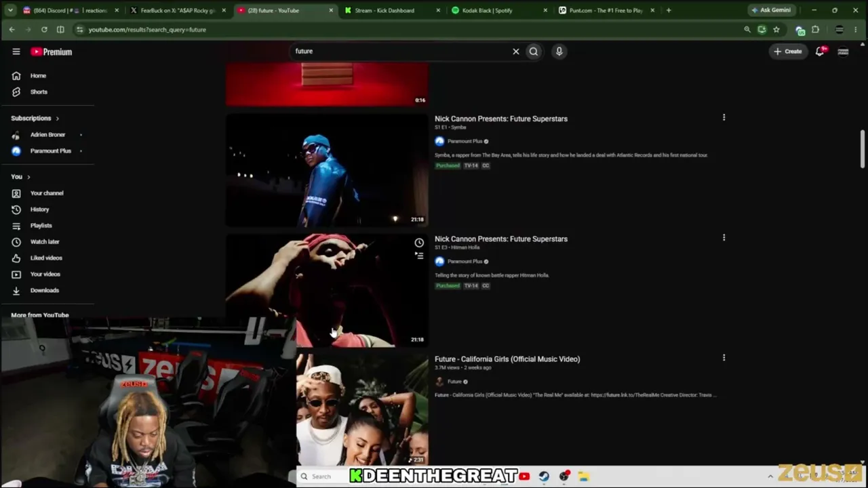Click the Hitman Holla episode description text
868x488 pixels.
[x=492, y=275]
